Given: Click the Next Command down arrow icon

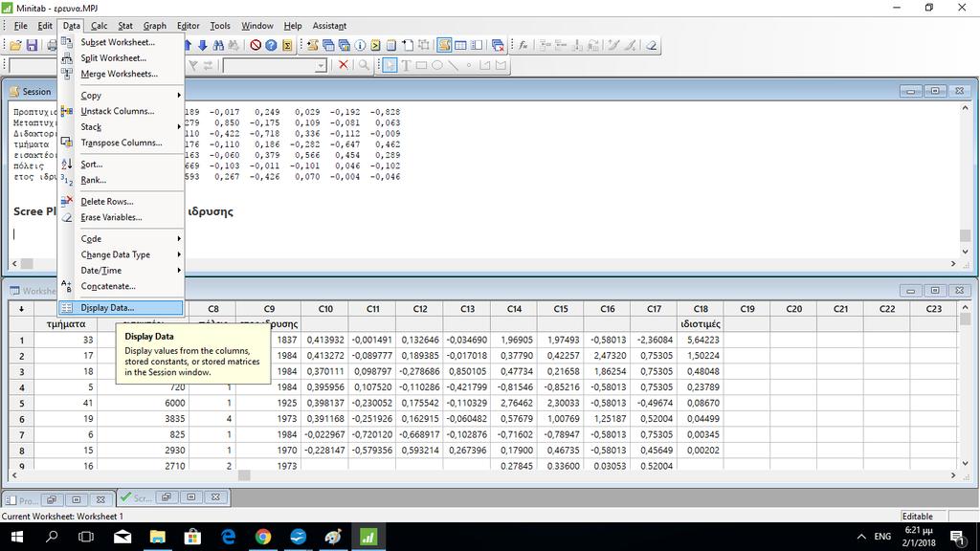Looking at the screenshot, I should coord(203,46).
